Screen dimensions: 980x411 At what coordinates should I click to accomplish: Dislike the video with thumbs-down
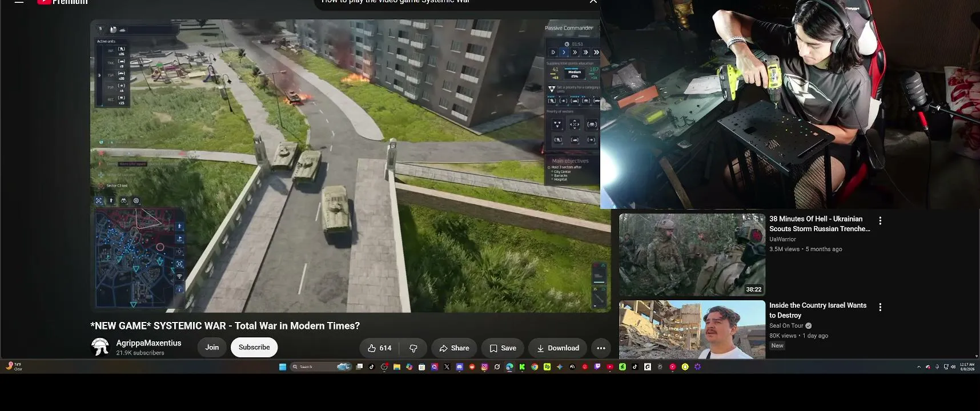(413, 348)
